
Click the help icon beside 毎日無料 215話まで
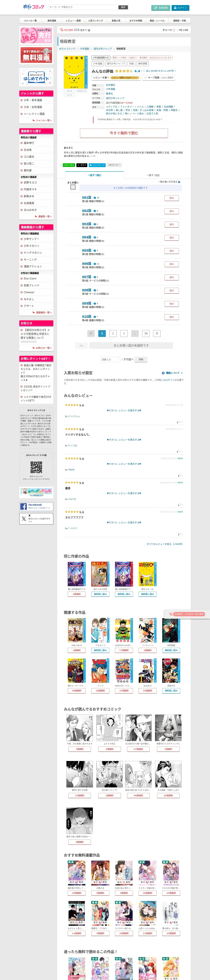pyautogui.click(x=89, y=30)
